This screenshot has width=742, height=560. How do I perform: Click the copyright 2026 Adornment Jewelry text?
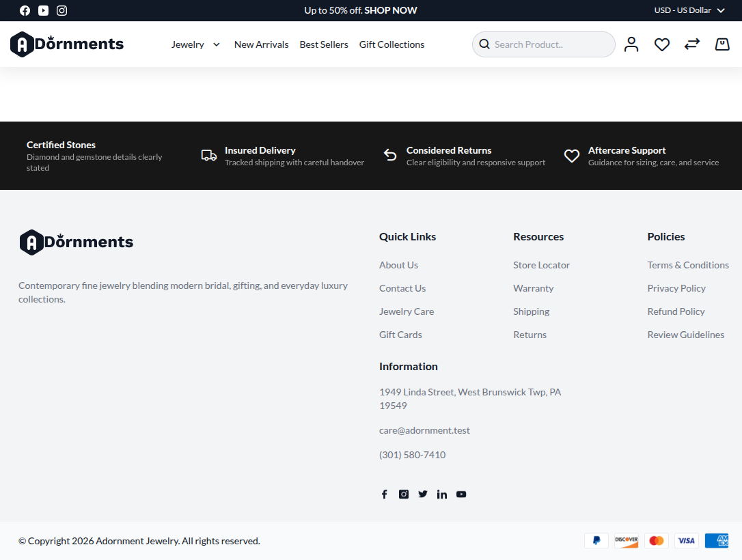[139, 541]
